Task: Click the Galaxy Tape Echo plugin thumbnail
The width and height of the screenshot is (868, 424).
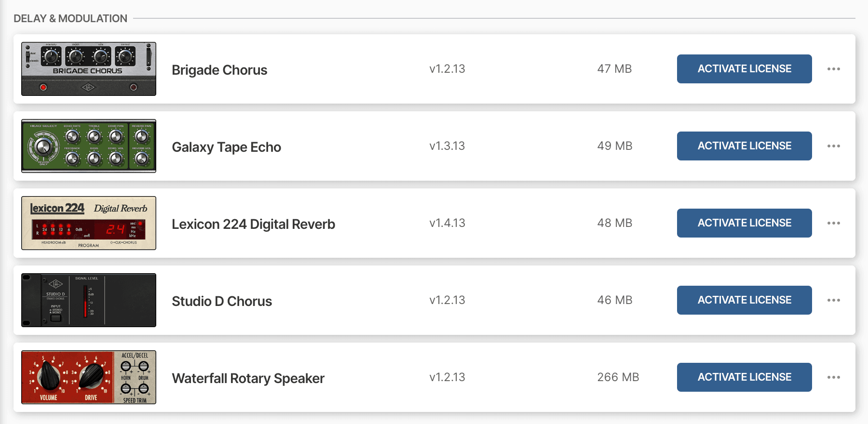Action: 89,146
